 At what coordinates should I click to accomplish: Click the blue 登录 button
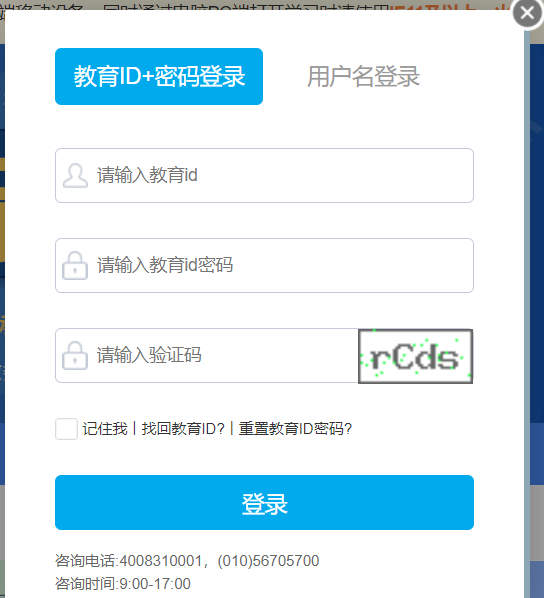(x=264, y=502)
